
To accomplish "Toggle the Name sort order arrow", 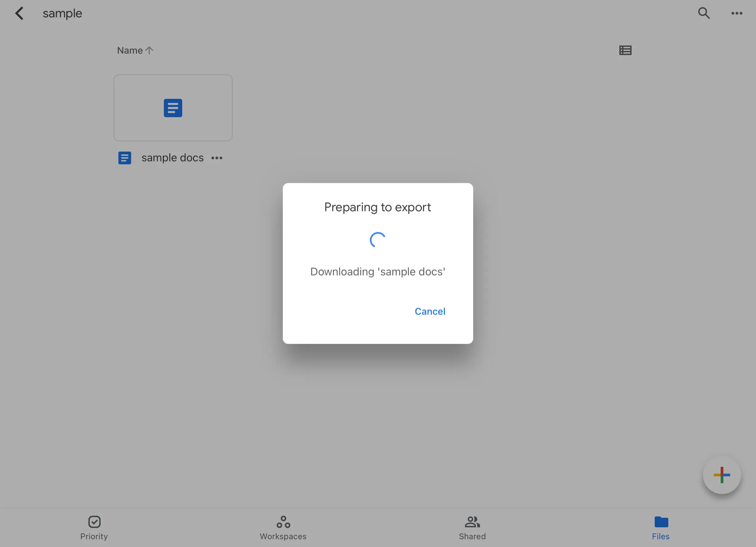I will 149,50.
